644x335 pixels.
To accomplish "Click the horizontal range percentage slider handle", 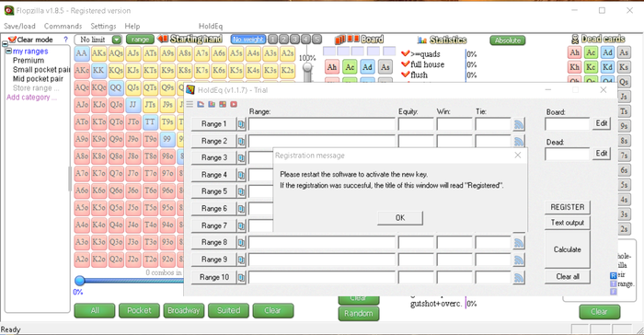I will pos(80,281).
